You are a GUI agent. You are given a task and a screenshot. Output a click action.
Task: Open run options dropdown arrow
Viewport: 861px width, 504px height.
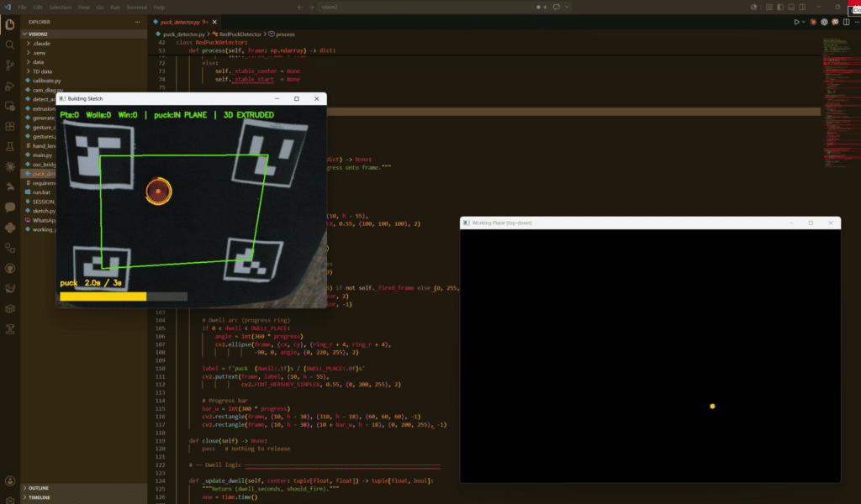[803, 22]
